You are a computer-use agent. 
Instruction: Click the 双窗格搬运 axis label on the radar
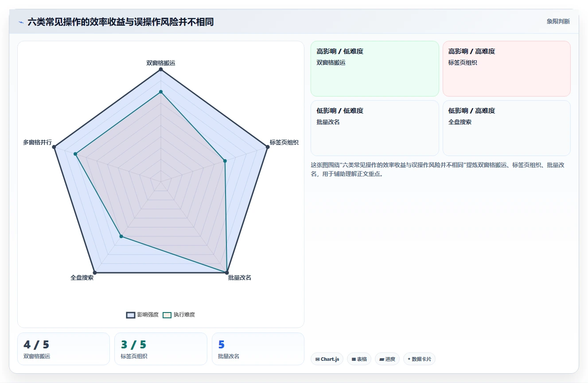click(x=161, y=63)
